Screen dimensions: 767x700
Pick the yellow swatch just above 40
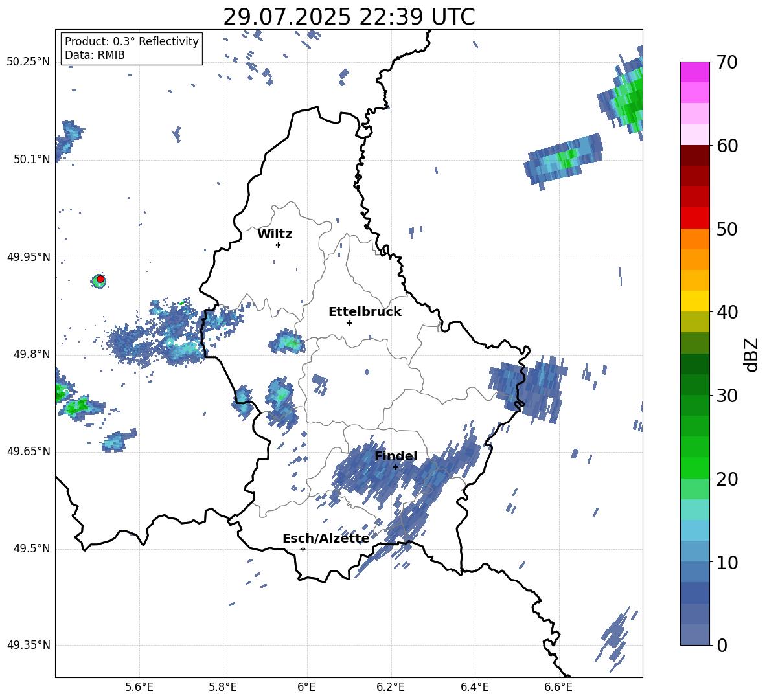(x=694, y=301)
